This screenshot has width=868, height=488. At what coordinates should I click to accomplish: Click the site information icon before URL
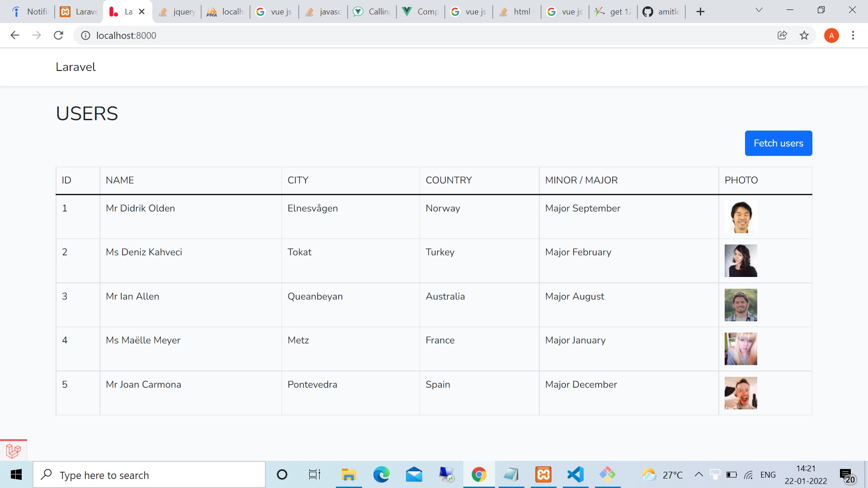85,35
